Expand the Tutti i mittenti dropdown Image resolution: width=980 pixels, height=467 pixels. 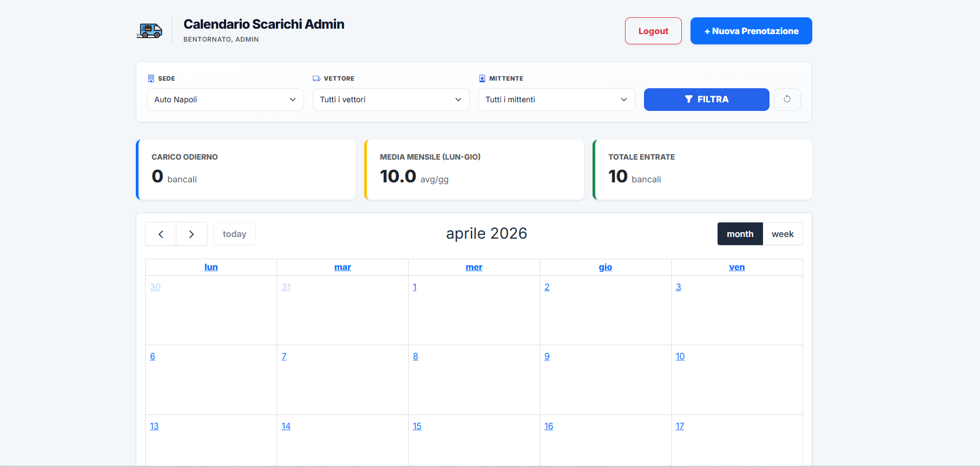pos(557,100)
